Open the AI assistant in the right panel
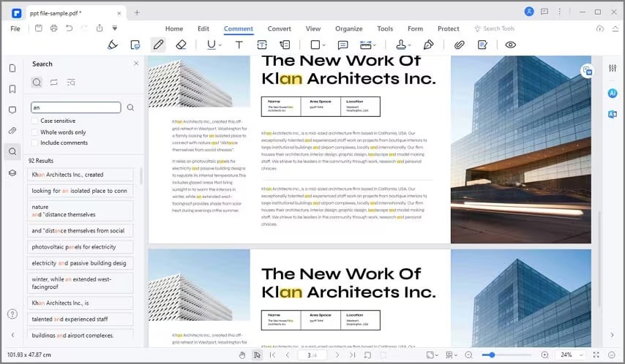 (613, 93)
